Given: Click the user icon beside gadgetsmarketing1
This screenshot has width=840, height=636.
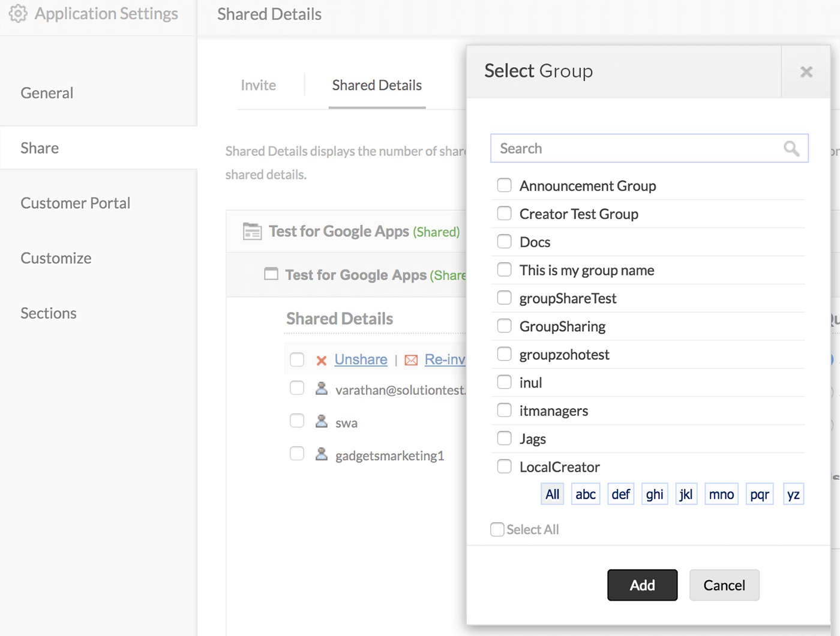Looking at the screenshot, I should pos(322,455).
